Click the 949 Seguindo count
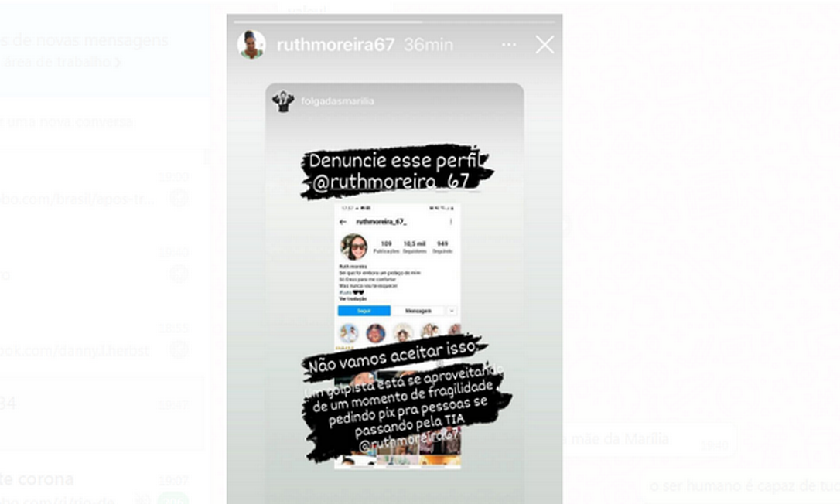840x504 pixels. (442, 247)
